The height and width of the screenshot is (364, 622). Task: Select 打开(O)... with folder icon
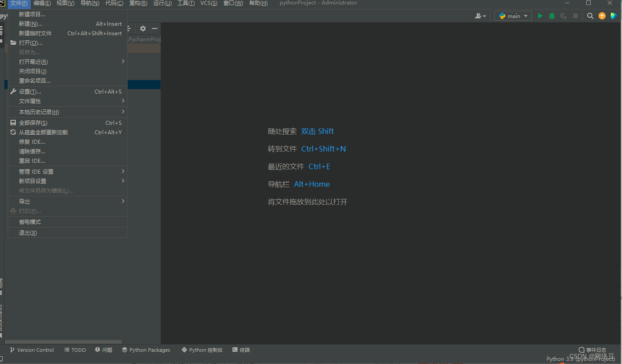click(68, 43)
